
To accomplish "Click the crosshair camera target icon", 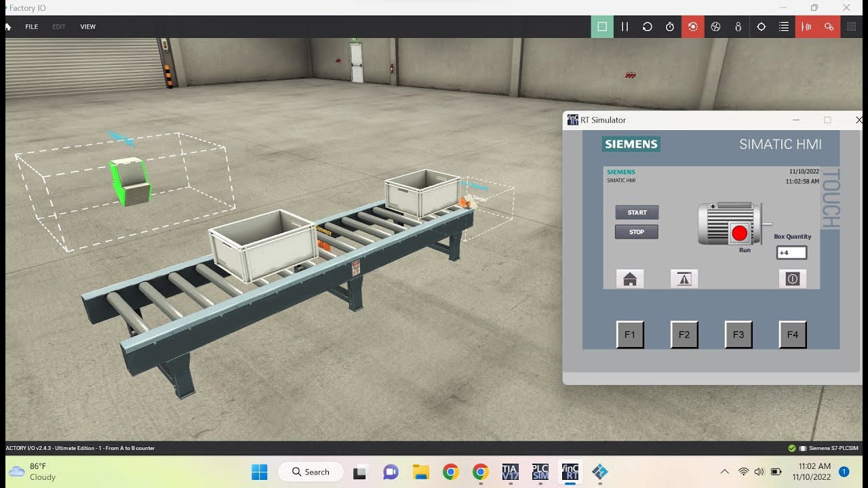I will click(x=761, y=26).
